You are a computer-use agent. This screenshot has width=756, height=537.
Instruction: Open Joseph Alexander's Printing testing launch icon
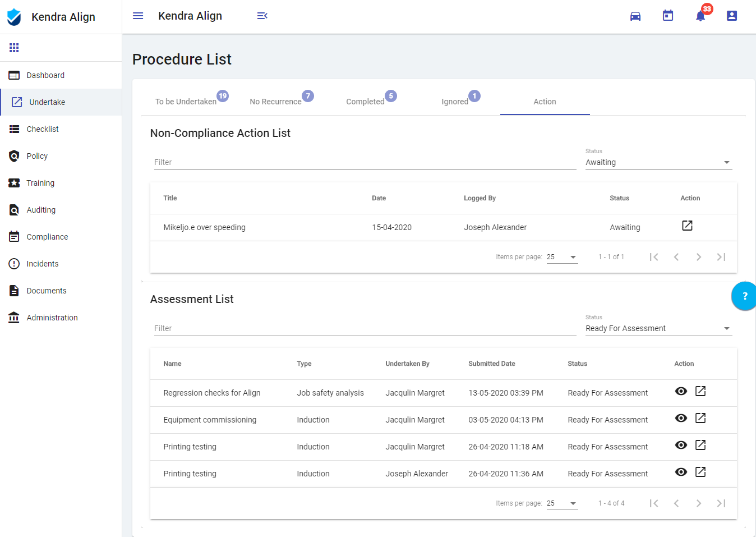700,472
